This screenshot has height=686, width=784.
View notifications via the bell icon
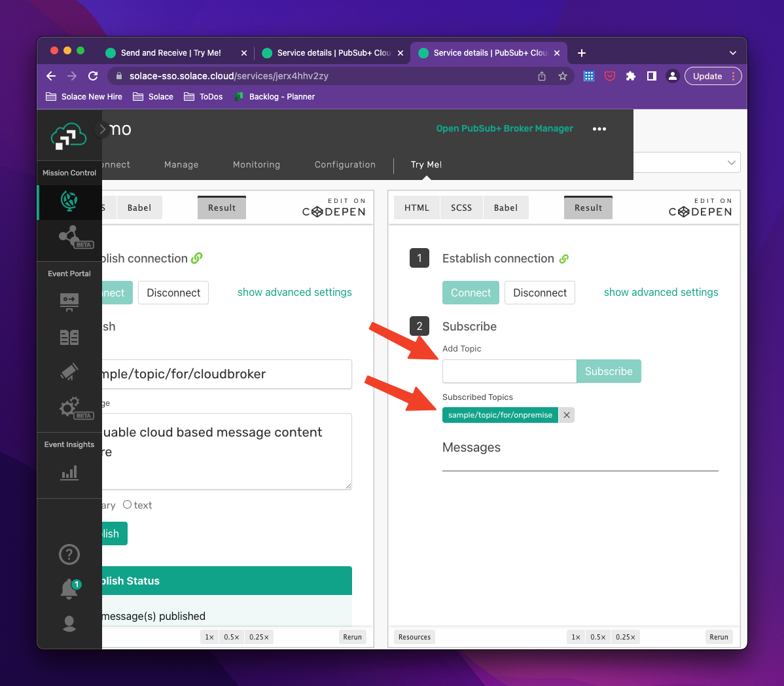point(69,588)
